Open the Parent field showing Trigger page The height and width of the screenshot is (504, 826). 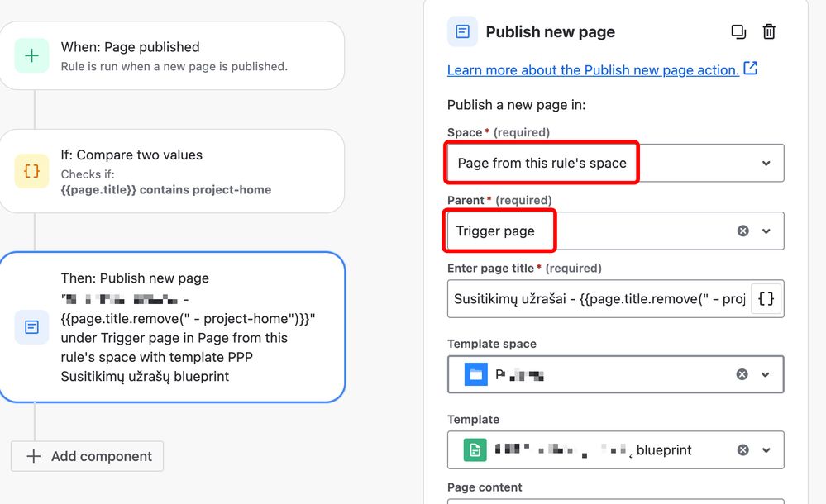(615, 231)
